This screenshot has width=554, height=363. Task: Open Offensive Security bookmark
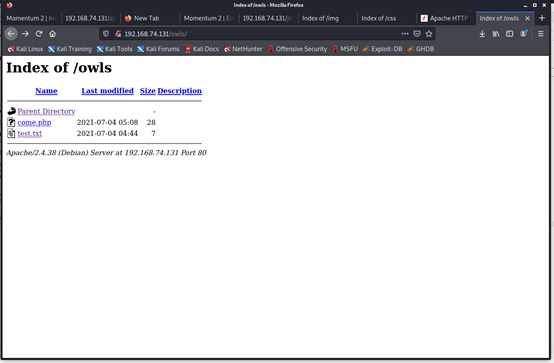[x=297, y=49]
